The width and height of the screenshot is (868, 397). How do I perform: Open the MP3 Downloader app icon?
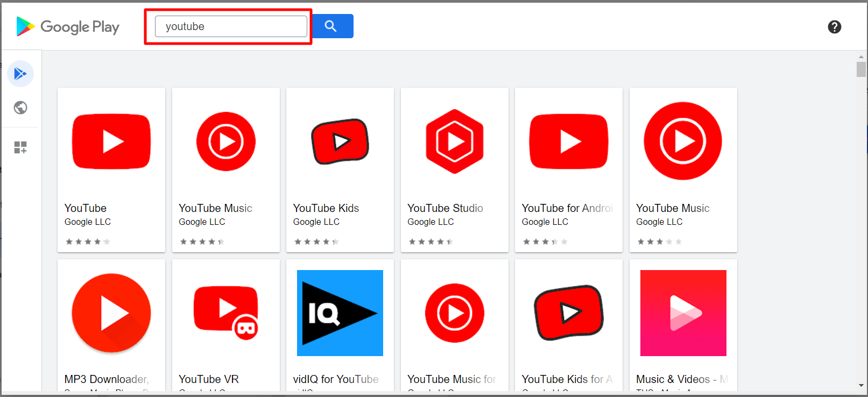tap(111, 313)
